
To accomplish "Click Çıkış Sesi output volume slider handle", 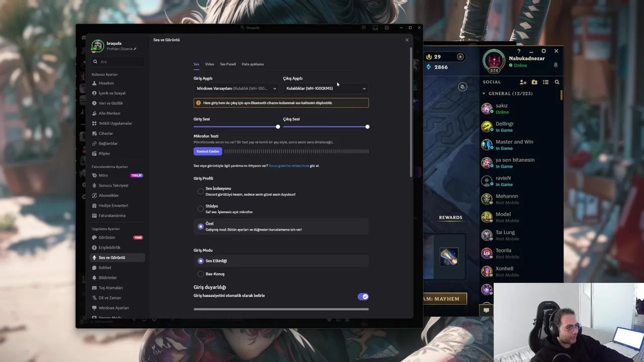I will (367, 127).
